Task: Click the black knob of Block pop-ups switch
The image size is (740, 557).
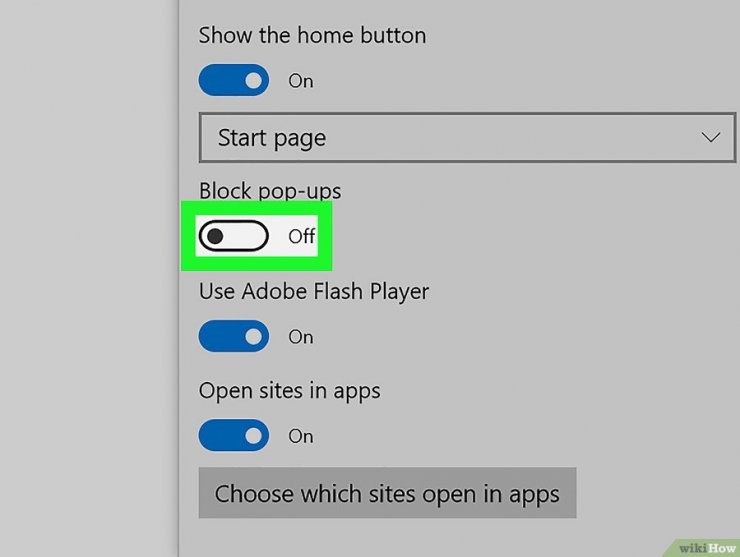Action: click(x=215, y=236)
